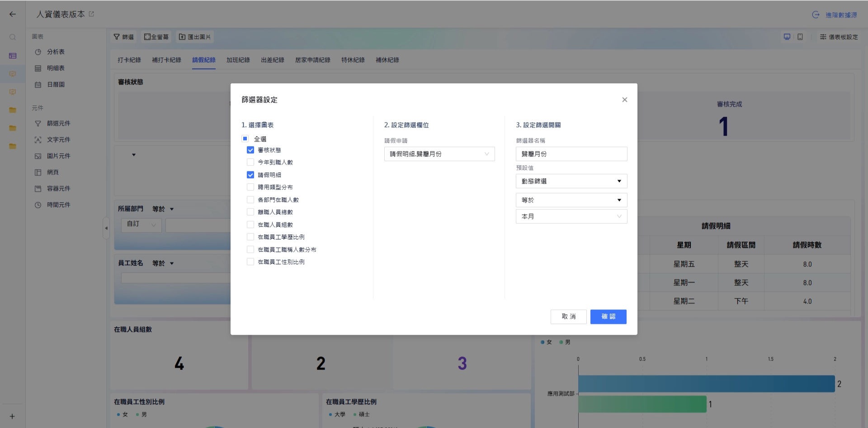Switch to 打卡紀錄 tab
The image size is (868, 428).
pyautogui.click(x=129, y=60)
